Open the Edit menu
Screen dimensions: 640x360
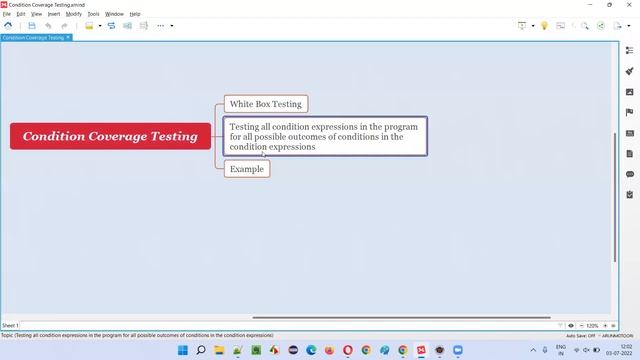pyautogui.click(x=21, y=14)
